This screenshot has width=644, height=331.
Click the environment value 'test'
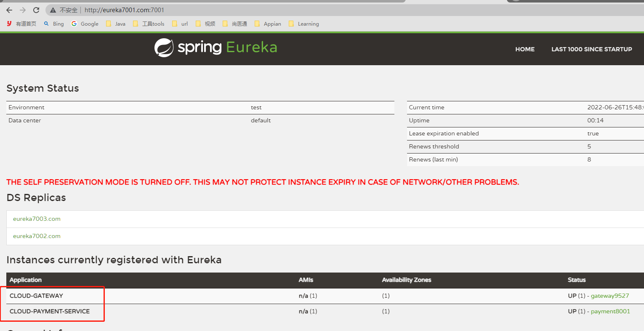click(x=256, y=107)
